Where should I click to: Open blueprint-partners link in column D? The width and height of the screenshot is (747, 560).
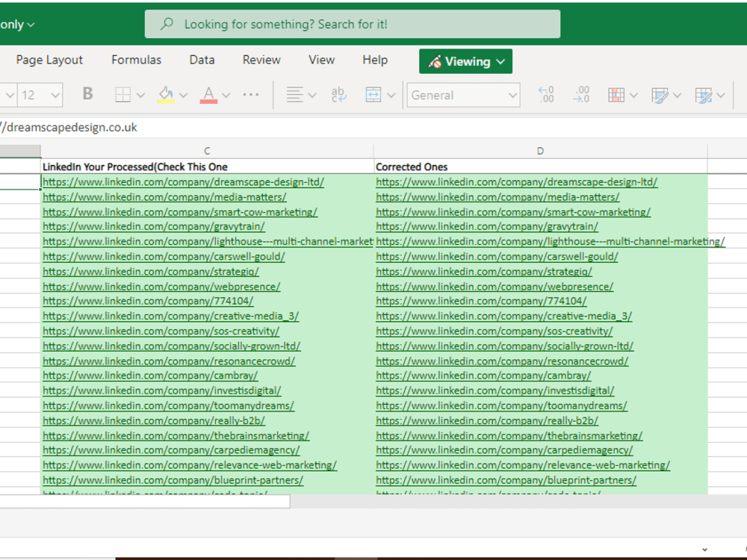(506, 480)
